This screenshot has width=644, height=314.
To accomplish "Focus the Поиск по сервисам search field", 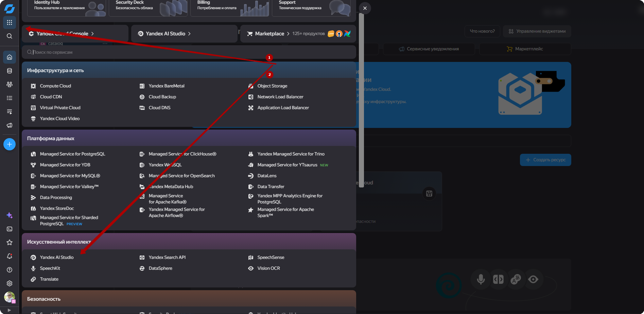I will 189,52.
